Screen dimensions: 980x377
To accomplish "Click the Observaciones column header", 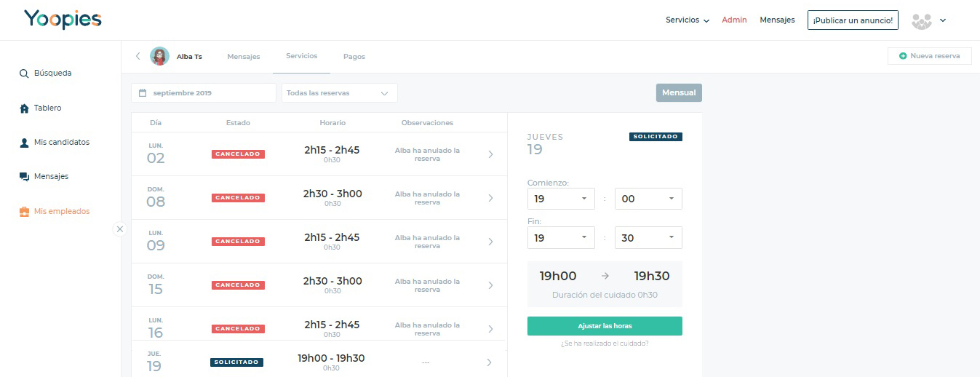I will click(427, 123).
